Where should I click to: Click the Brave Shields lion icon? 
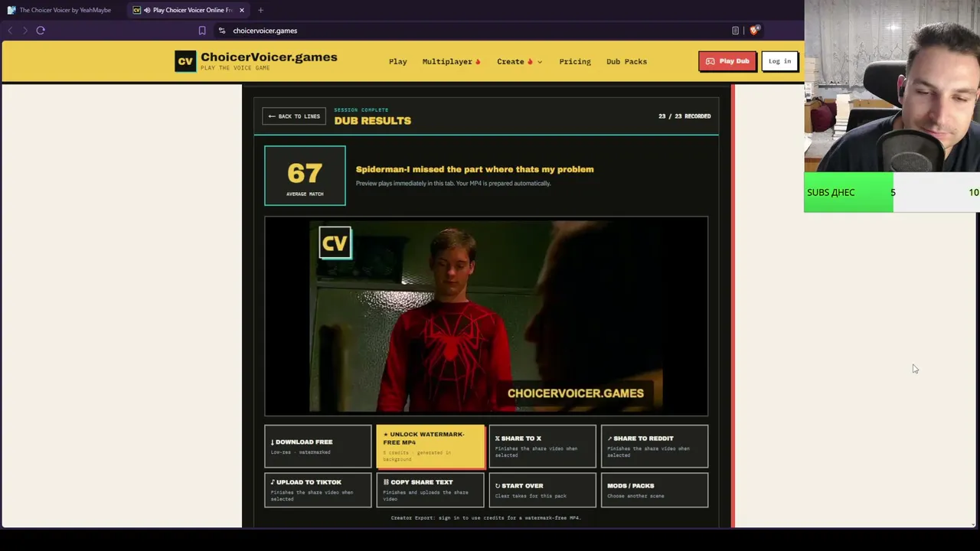(x=754, y=31)
